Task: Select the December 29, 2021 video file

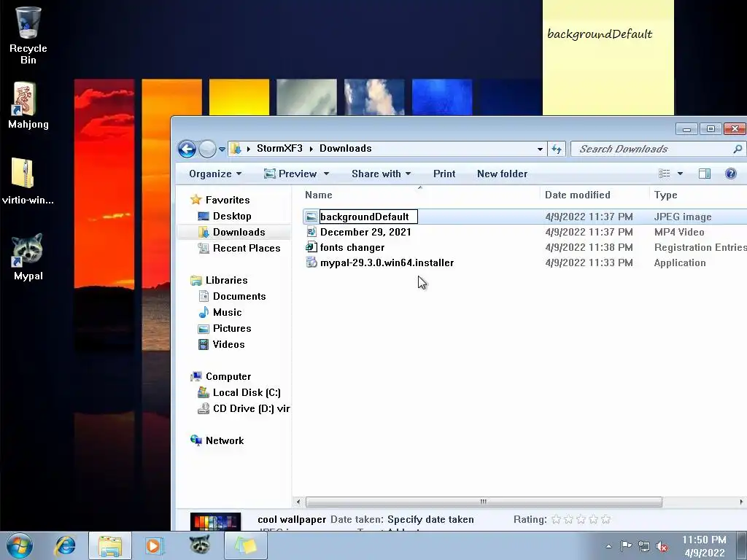Action: click(x=365, y=232)
